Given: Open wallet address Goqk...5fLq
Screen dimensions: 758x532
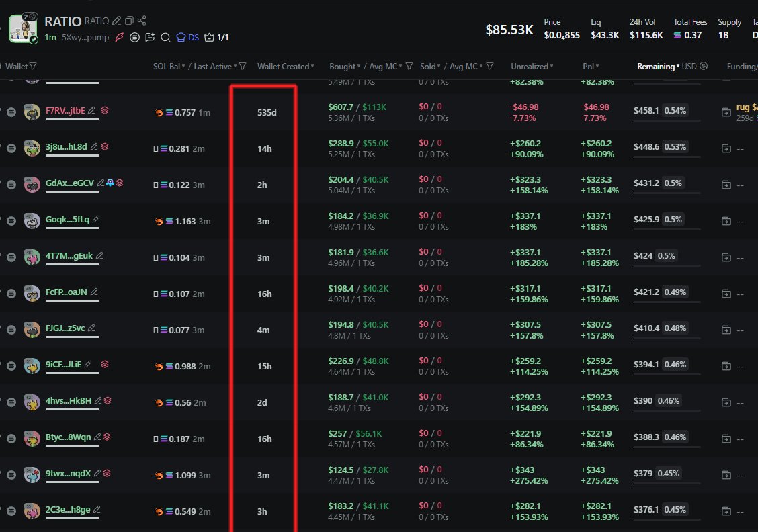Looking at the screenshot, I should point(67,219).
